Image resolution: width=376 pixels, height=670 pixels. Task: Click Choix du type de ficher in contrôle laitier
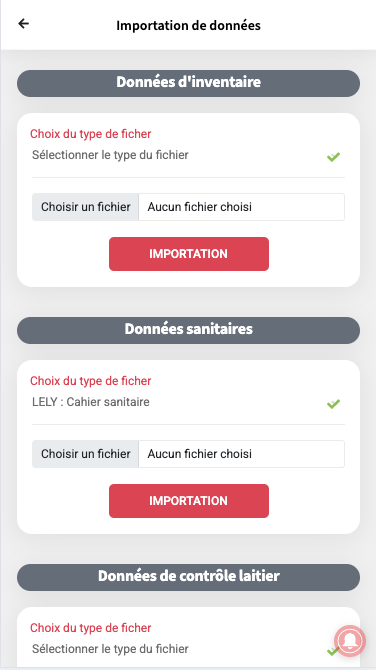91,628
